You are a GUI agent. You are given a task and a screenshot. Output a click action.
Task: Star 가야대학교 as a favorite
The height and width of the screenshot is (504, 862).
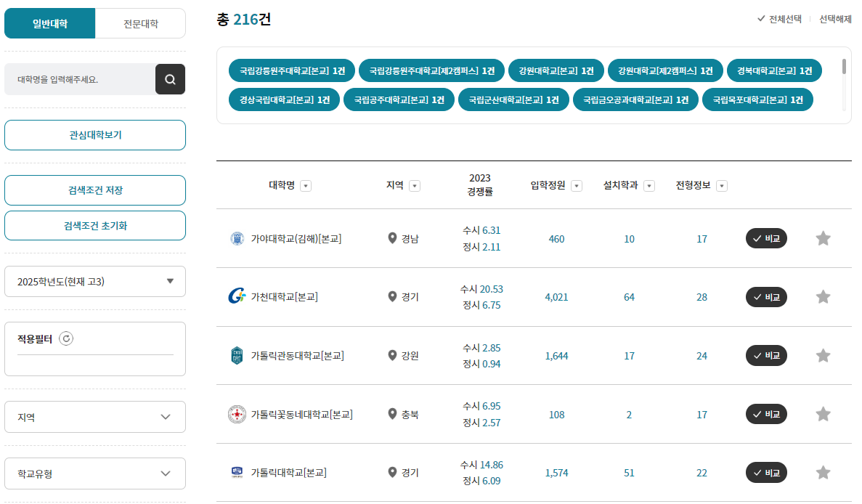click(823, 238)
